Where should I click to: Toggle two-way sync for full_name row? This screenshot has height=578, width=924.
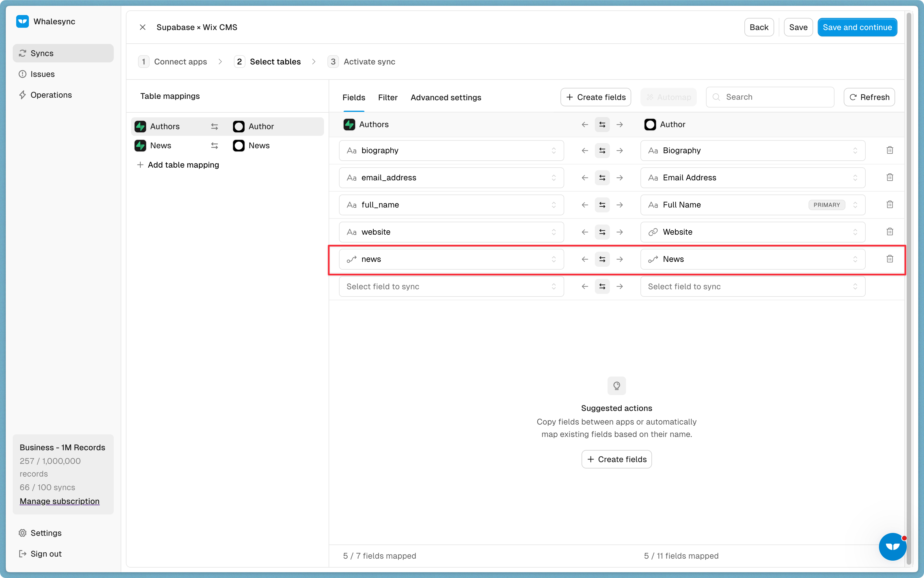pyautogui.click(x=602, y=205)
